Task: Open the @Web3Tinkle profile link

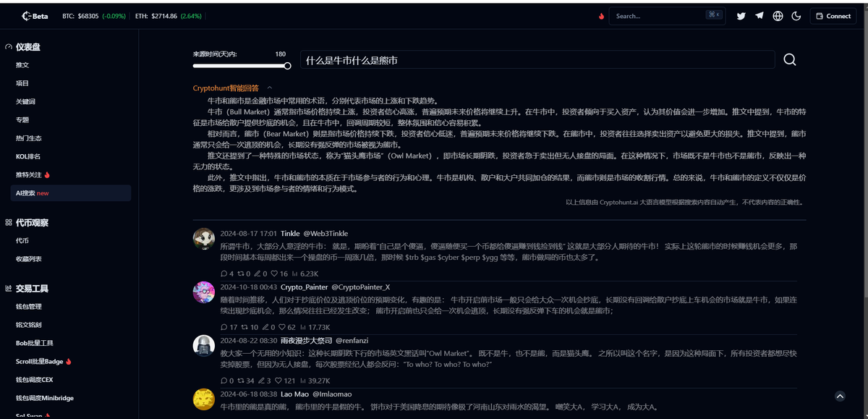Action: tap(325, 233)
